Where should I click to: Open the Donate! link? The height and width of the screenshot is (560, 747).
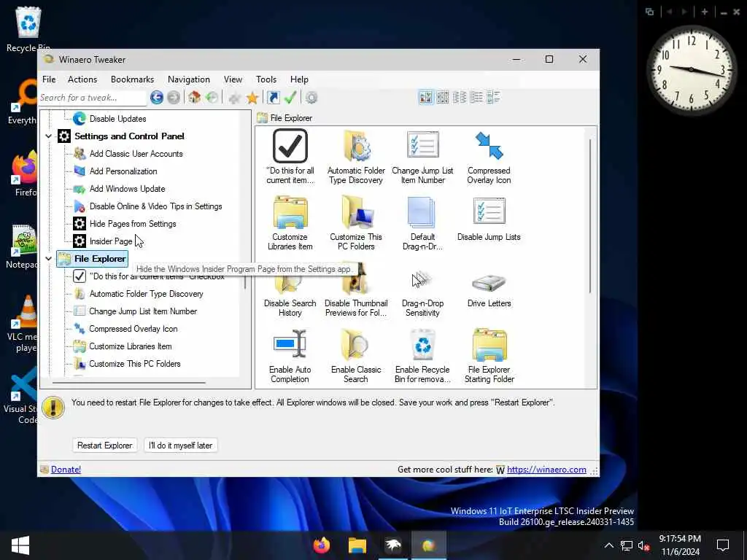coord(66,470)
